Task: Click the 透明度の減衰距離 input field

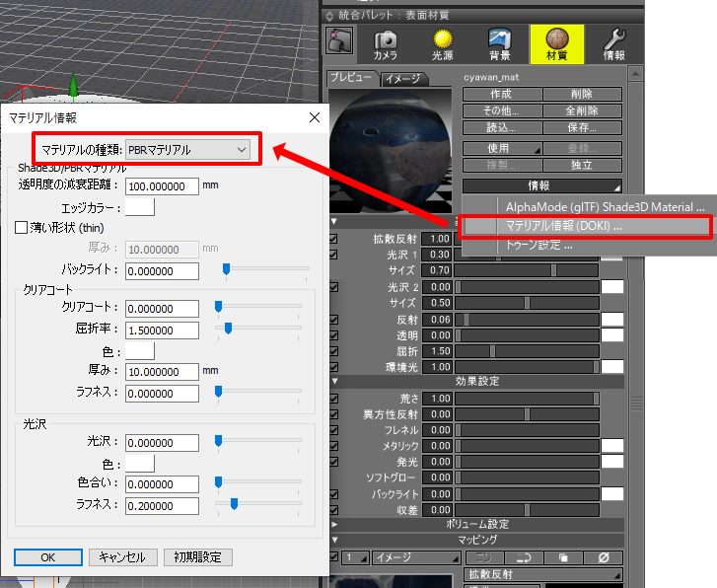Action: [x=162, y=186]
